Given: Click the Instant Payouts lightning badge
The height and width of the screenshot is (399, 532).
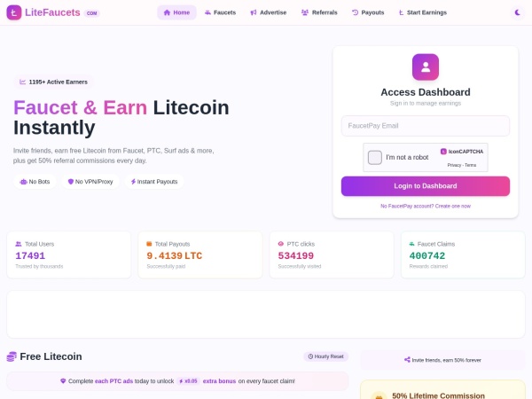Looking at the screenshot, I should (154, 182).
